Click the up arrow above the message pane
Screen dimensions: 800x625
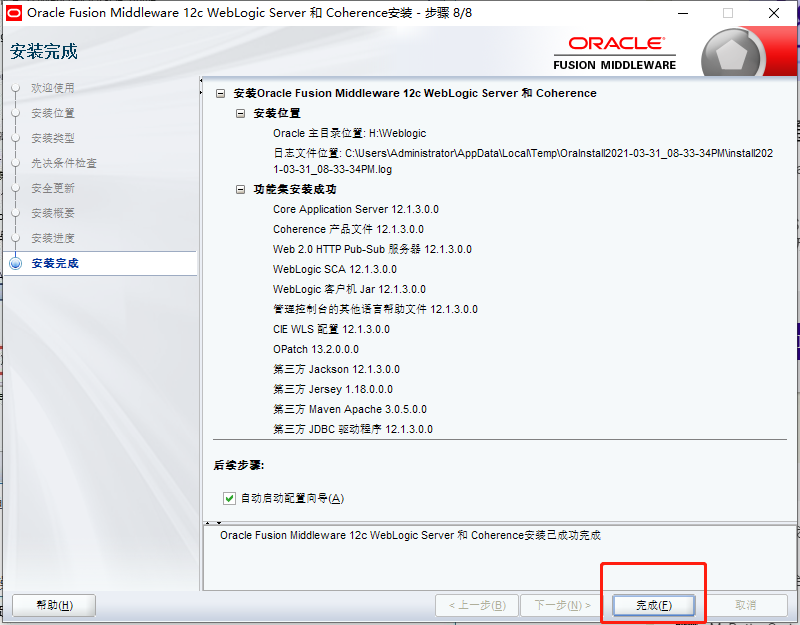tap(208, 523)
